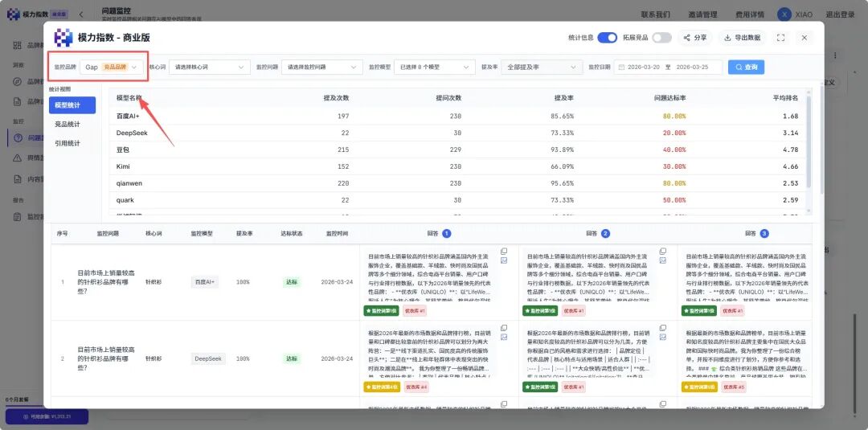
Task: Click the 回答 1 column header
Action: click(439, 234)
